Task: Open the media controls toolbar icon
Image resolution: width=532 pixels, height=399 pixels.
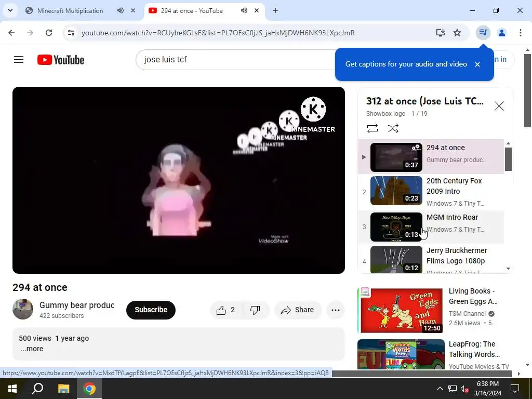Action: (483, 33)
